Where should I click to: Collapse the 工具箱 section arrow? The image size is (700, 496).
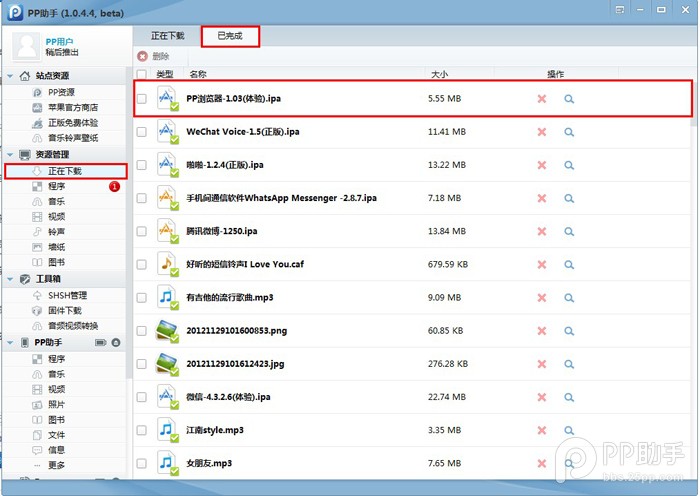(9, 280)
